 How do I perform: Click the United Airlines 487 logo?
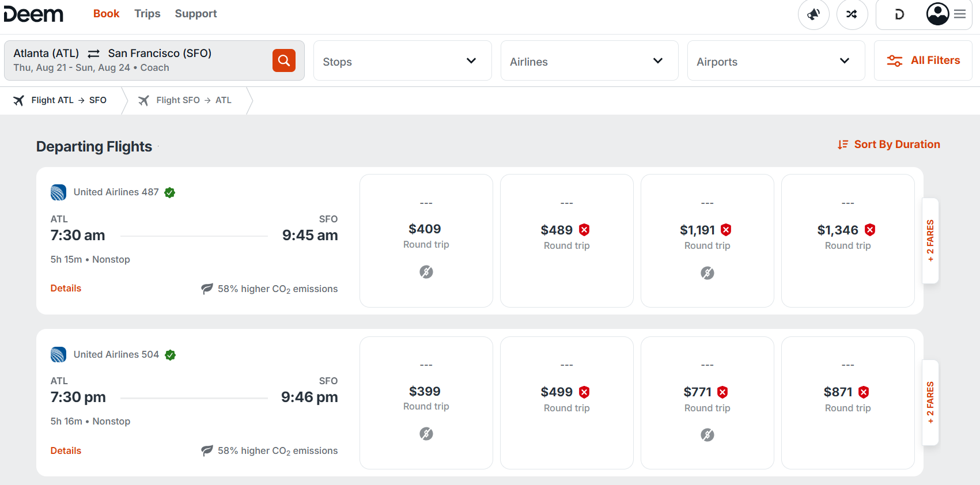(58, 192)
